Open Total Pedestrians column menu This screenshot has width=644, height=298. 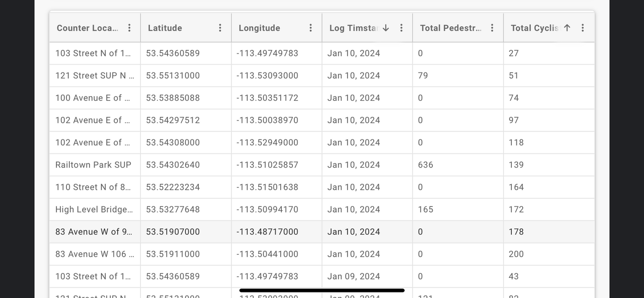[492, 28]
